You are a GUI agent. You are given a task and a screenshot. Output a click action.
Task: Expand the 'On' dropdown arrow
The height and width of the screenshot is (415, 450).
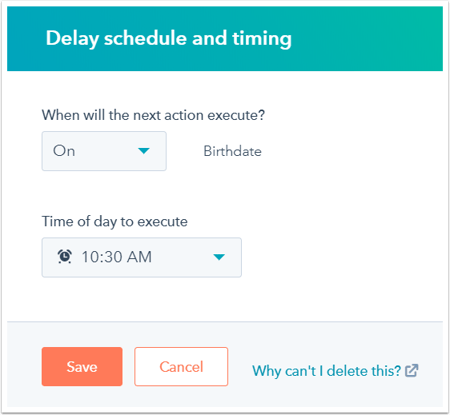pyautogui.click(x=144, y=151)
